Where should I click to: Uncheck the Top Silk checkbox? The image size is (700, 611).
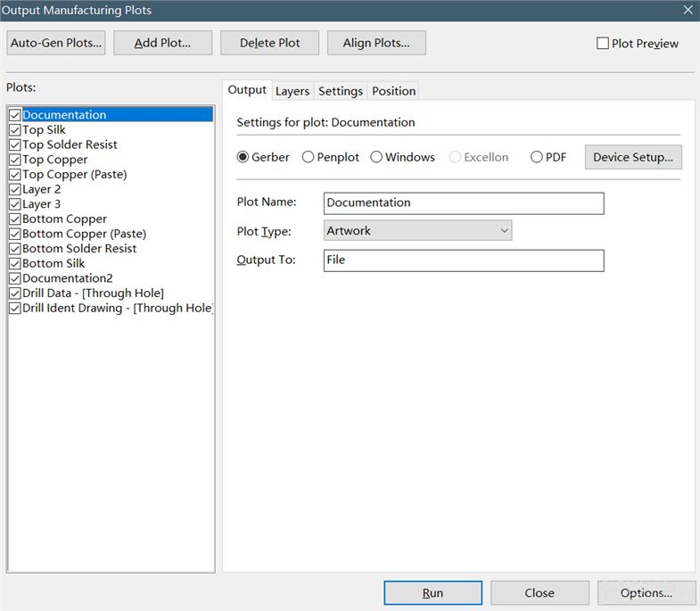pyautogui.click(x=15, y=130)
